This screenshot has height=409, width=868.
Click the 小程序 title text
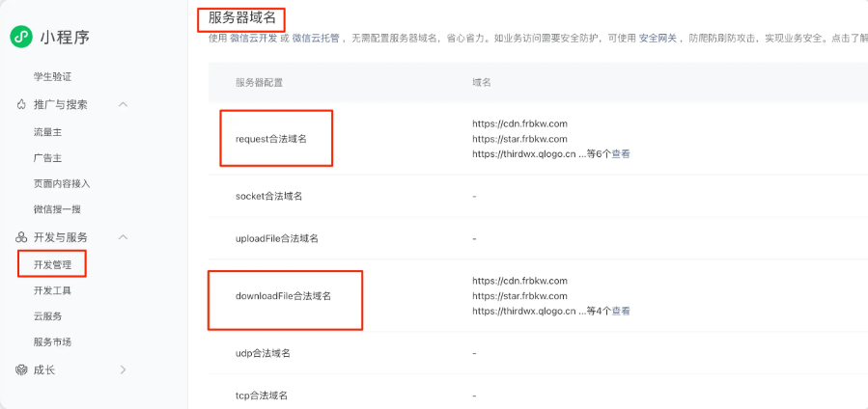[x=65, y=37]
